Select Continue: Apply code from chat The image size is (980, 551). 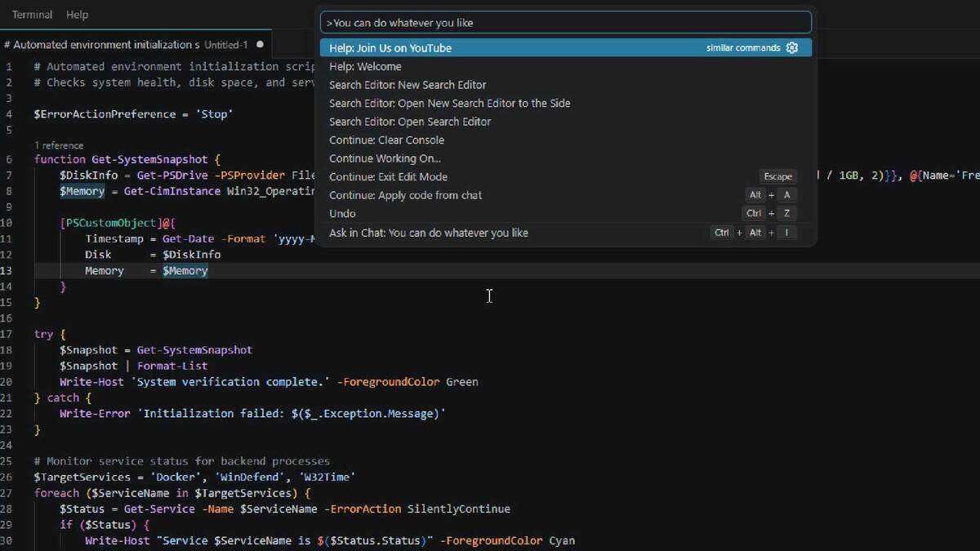[566, 195]
